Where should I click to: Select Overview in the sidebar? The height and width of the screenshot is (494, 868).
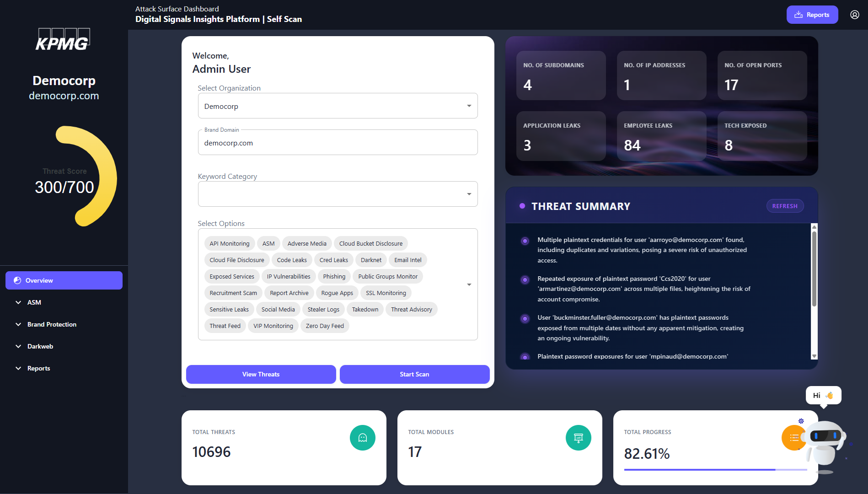tap(64, 280)
